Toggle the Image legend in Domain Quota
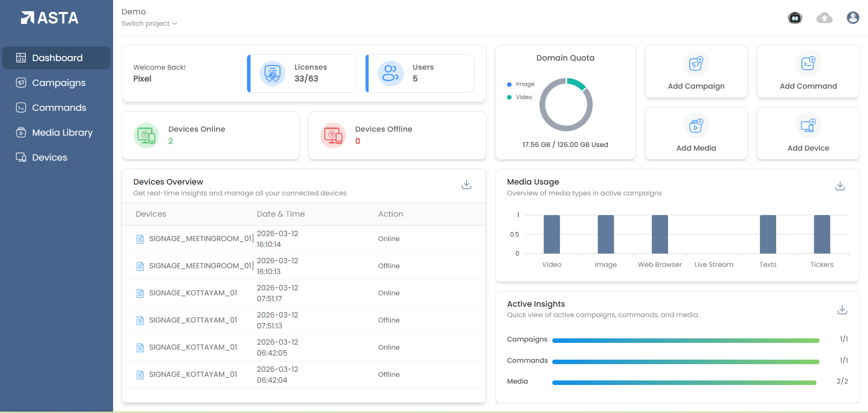Viewport: 868px width, 413px height. click(x=521, y=84)
